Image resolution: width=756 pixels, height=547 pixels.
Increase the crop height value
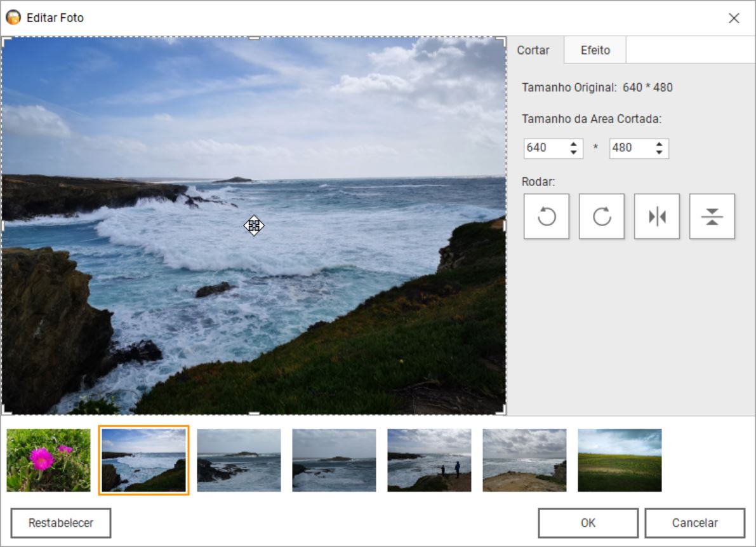click(x=660, y=144)
